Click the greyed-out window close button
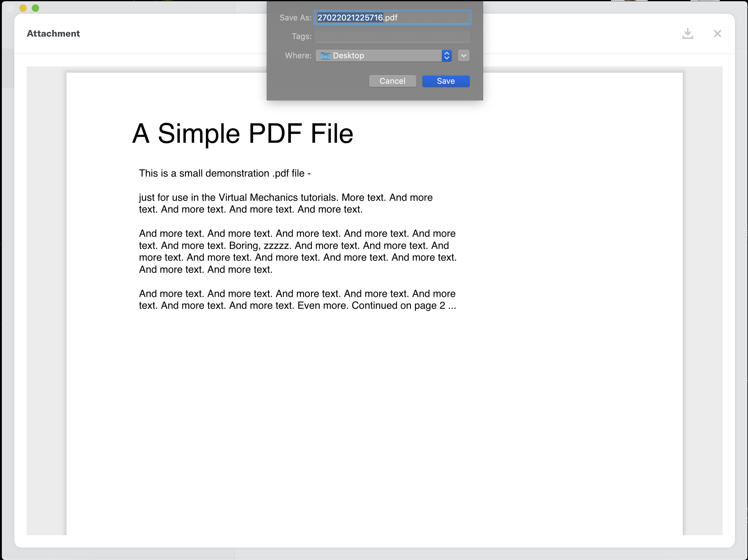The image size is (748, 560). 11,8
